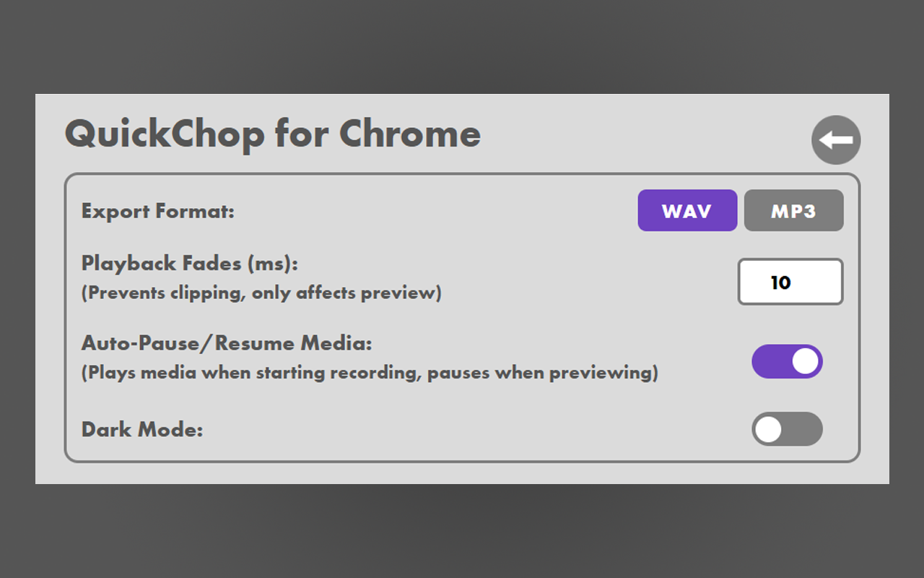Click the QuickChop for Chrome title
This screenshot has height=578, width=924.
click(x=273, y=134)
